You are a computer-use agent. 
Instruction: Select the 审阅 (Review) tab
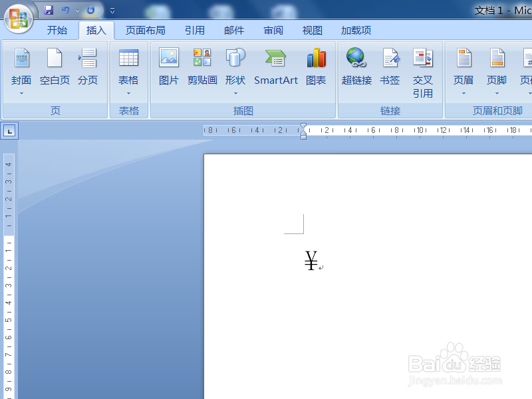273,30
